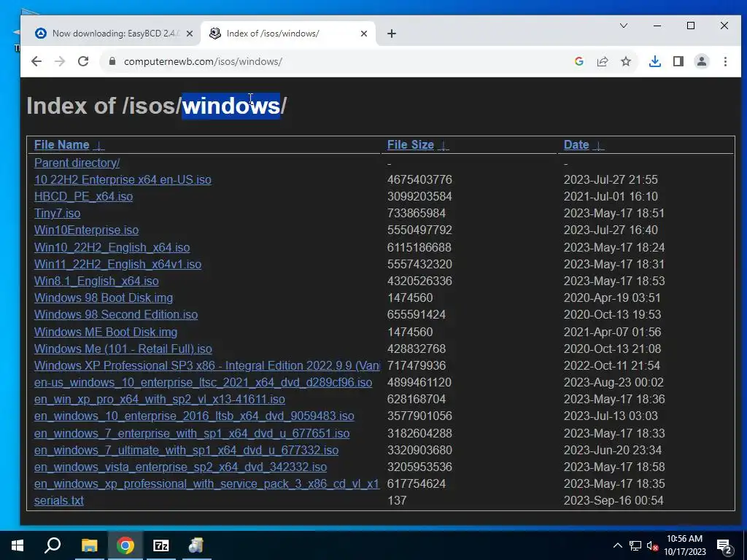
Task: Expand the tab search chevron
Action: [624, 26]
